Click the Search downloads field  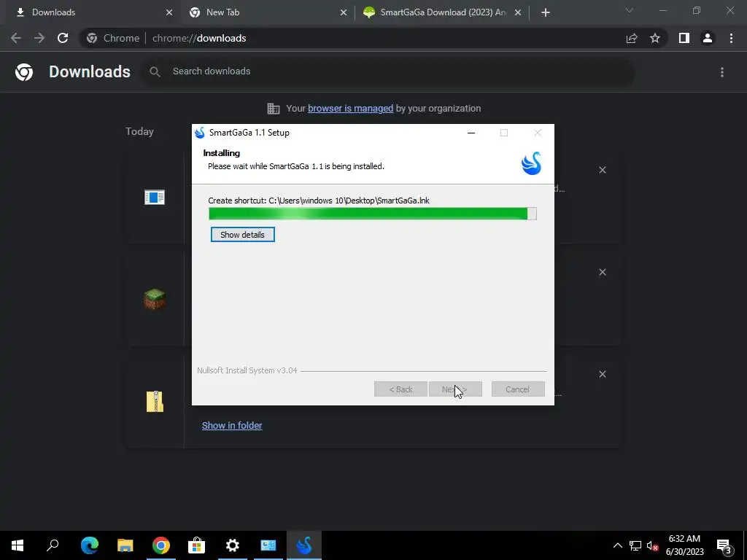tap(388, 71)
